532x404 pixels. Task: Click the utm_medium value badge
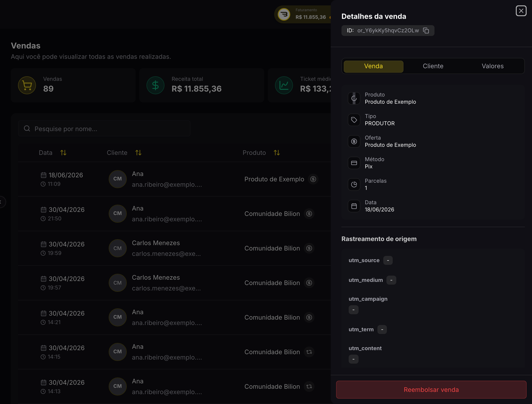pyautogui.click(x=391, y=280)
